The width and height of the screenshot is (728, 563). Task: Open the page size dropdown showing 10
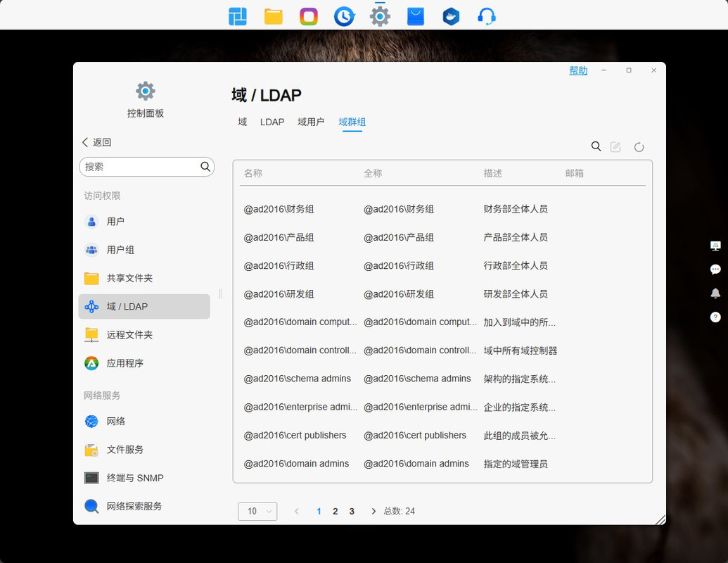257,512
